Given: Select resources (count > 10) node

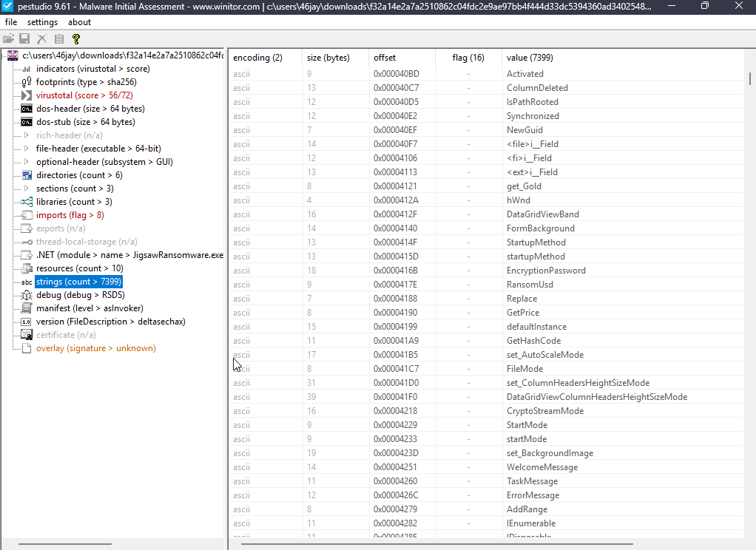Looking at the screenshot, I should click(80, 268).
